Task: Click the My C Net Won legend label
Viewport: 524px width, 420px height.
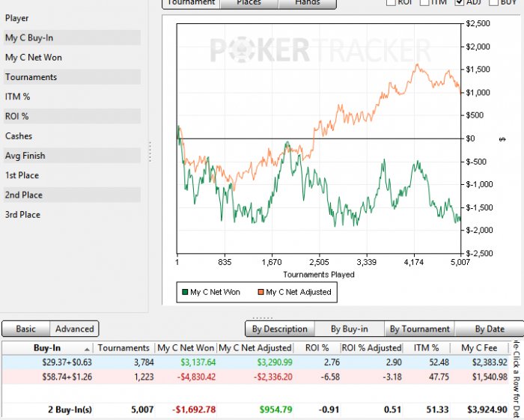Action: tap(216, 292)
